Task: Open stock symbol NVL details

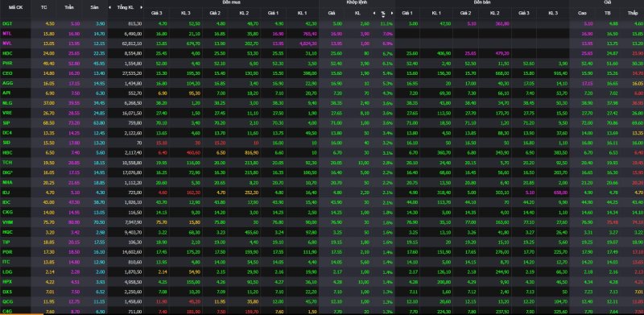Action: (6, 44)
